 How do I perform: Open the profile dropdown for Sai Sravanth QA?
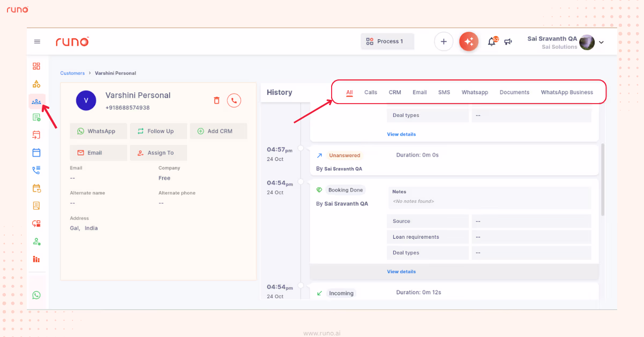pos(601,42)
